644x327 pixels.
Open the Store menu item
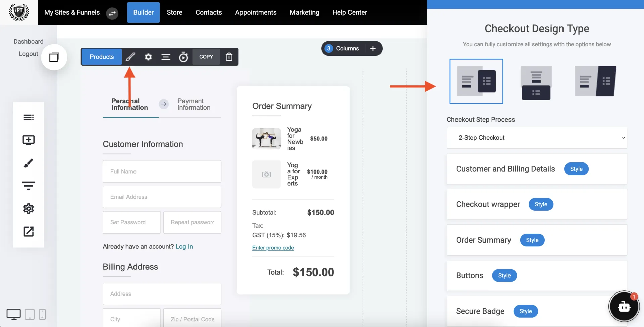click(x=175, y=12)
